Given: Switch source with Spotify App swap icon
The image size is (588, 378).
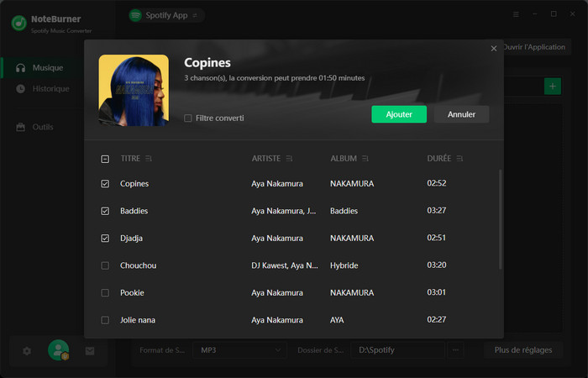Looking at the screenshot, I should point(195,15).
